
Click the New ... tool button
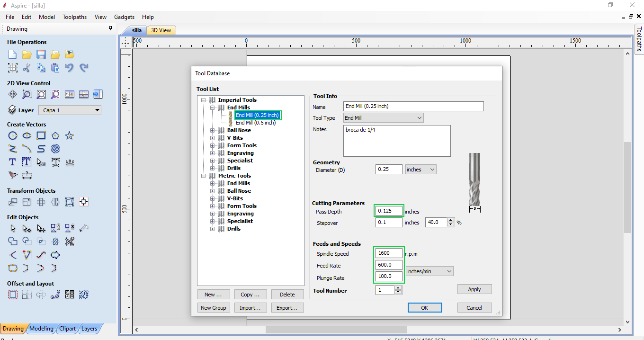click(x=213, y=295)
